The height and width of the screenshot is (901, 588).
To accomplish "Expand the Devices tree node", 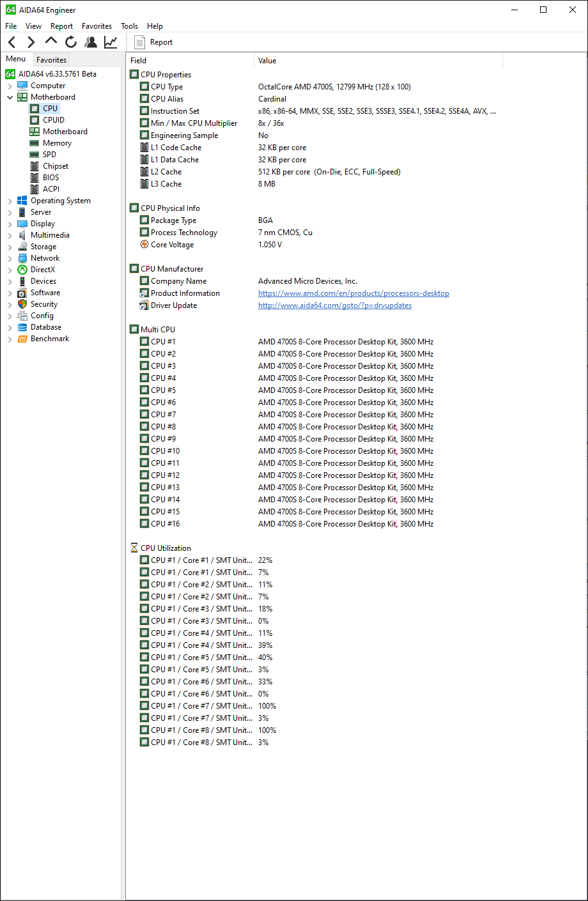I will pos(10,281).
